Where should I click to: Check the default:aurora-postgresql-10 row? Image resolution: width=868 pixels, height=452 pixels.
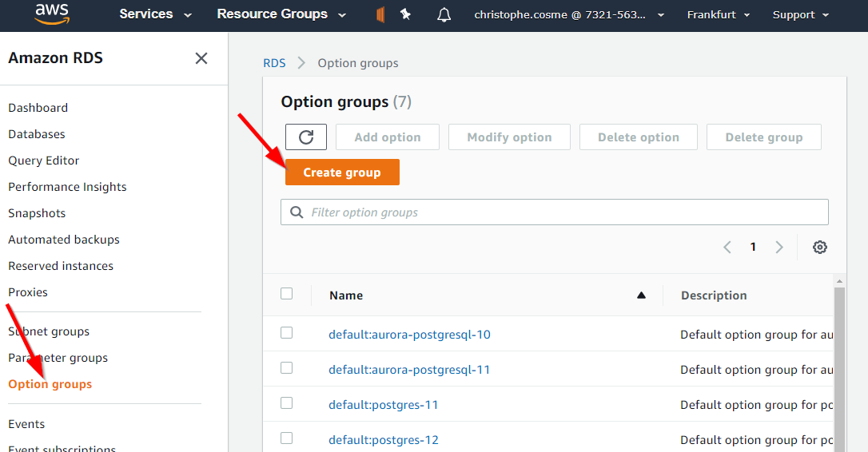(x=286, y=332)
